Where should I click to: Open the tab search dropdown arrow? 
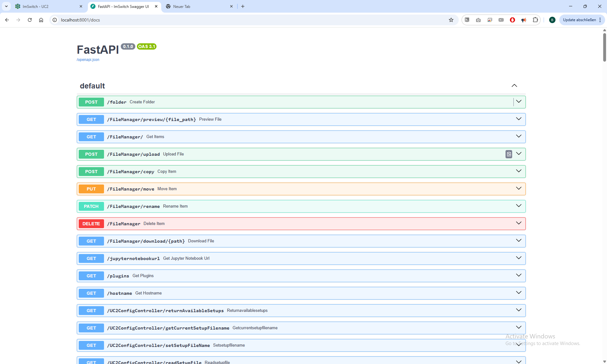coord(6,6)
